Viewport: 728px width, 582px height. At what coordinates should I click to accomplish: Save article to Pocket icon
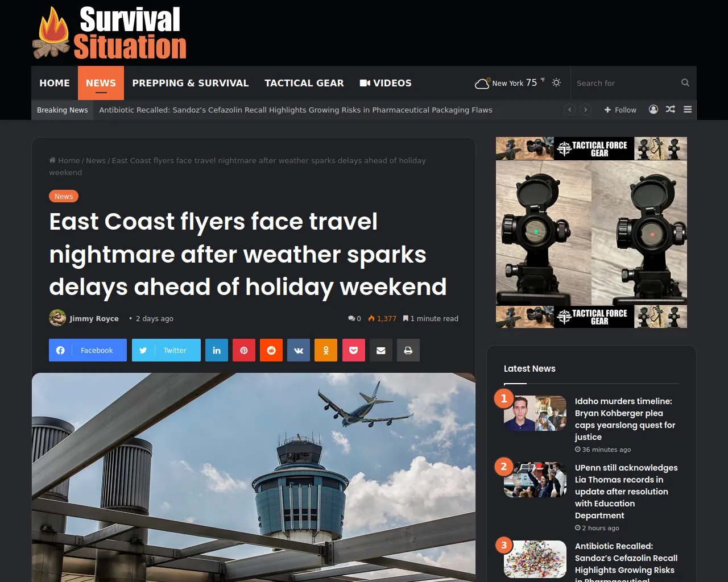click(353, 350)
